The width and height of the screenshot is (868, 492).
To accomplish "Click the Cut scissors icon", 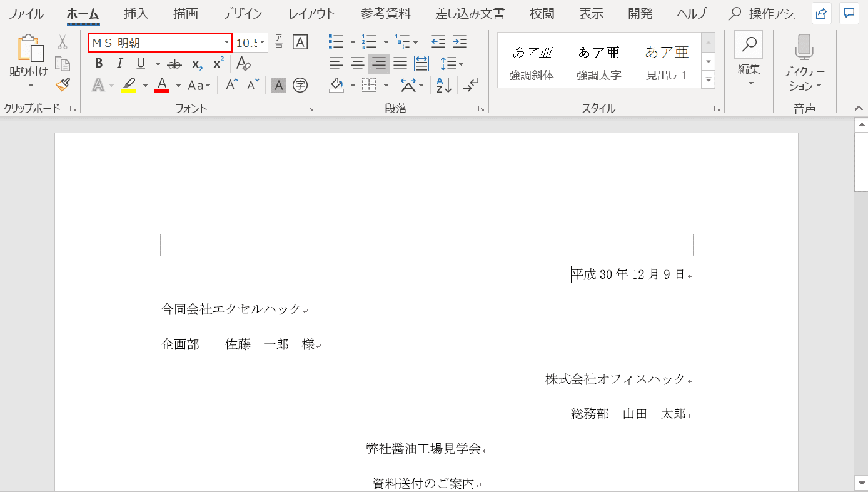I will (63, 43).
